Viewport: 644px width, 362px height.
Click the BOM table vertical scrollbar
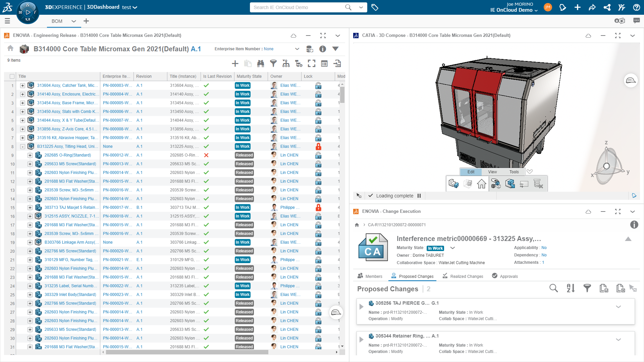click(x=342, y=95)
